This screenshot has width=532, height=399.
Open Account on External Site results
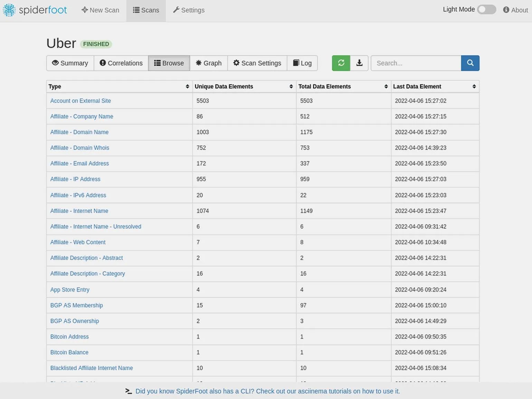pyautogui.click(x=80, y=101)
